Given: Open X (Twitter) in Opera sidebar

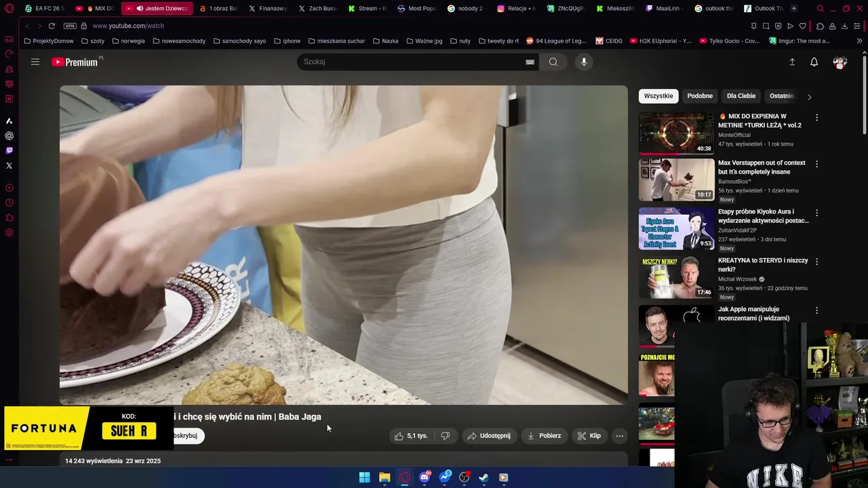Looking at the screenshot, I should click(x=9, y=165).
